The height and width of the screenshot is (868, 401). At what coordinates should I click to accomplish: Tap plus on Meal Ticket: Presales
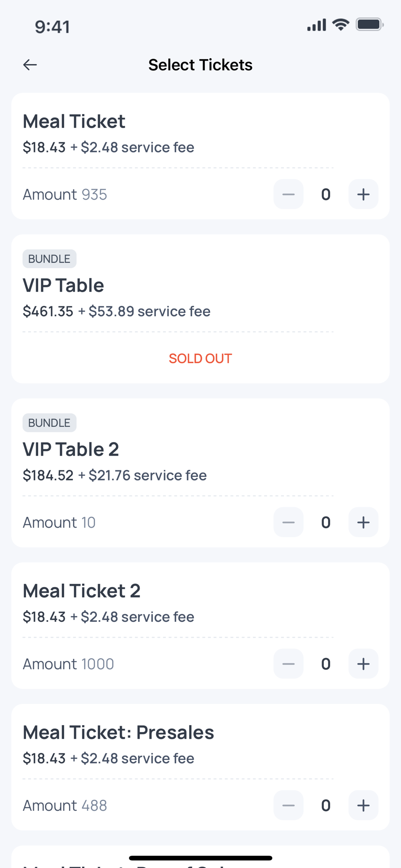363,806
